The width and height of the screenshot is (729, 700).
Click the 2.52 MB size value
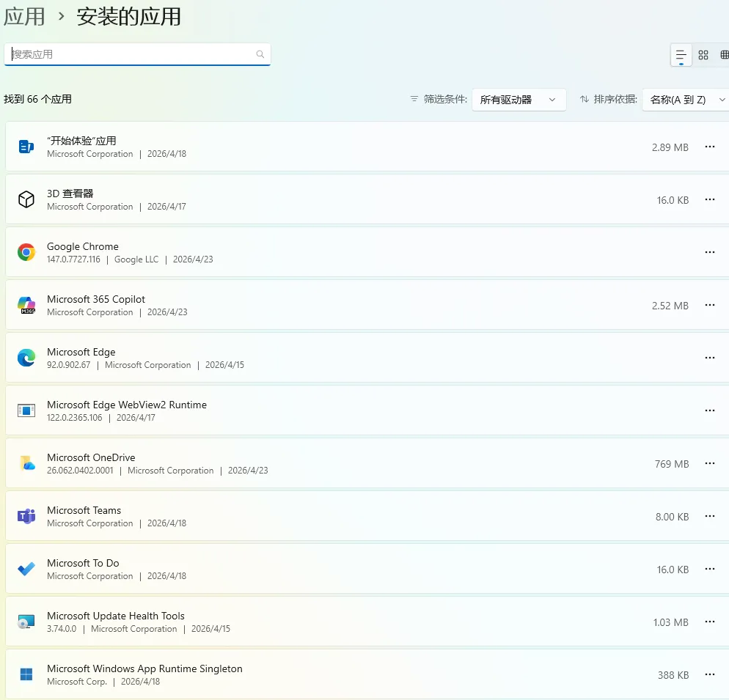[x=670, y=306]
